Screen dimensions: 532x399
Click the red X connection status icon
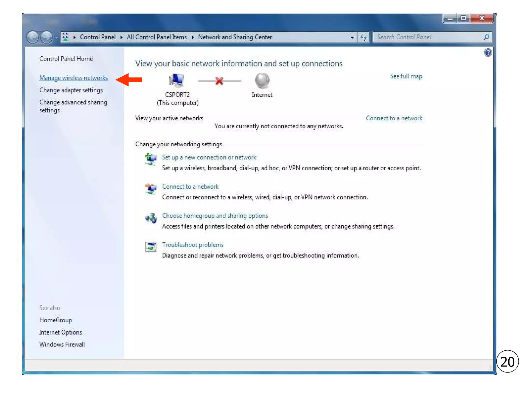click(219, 81)
